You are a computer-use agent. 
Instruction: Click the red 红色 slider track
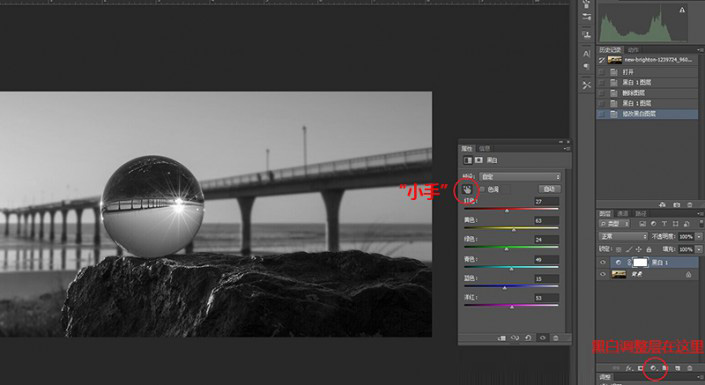[x=511, y=210]
